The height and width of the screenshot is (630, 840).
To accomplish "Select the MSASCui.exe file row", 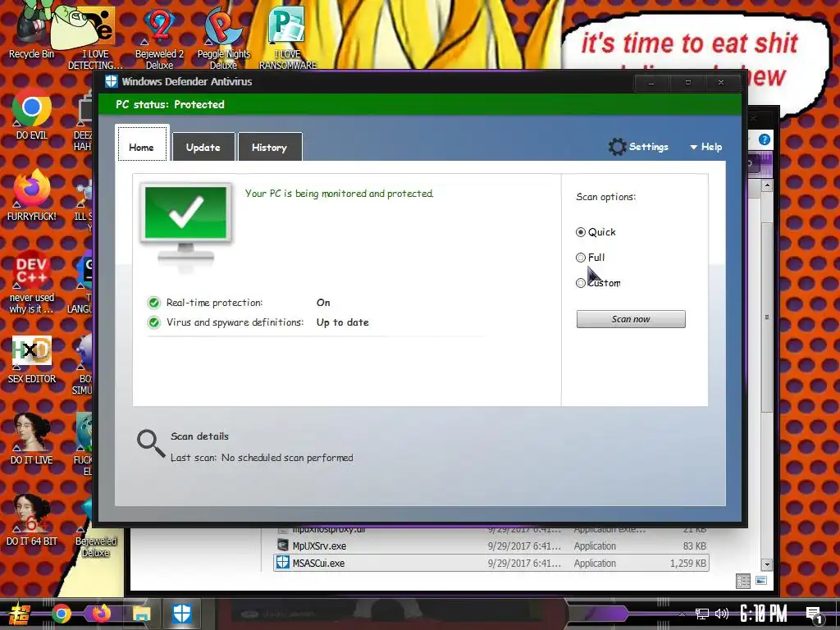I will point(491,563).
